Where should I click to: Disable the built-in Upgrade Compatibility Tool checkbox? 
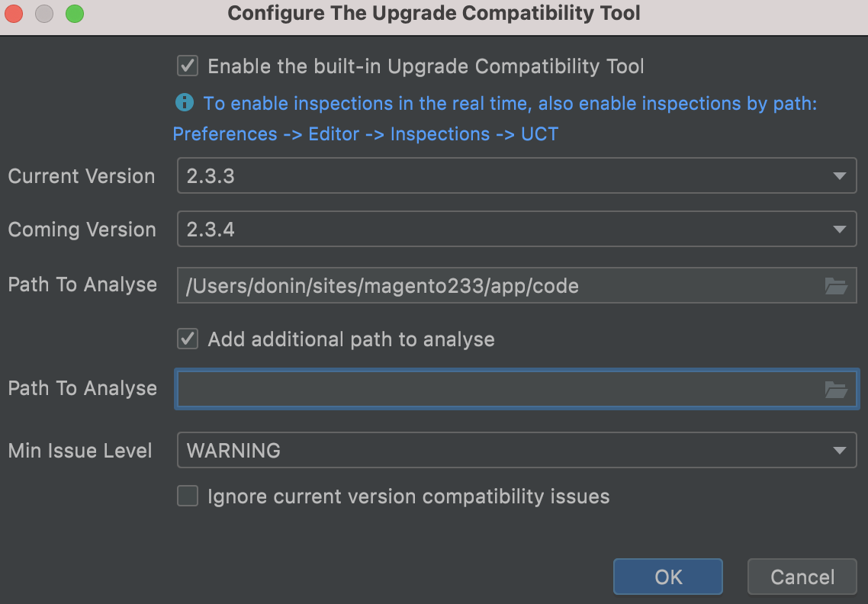tap(188, 66)
